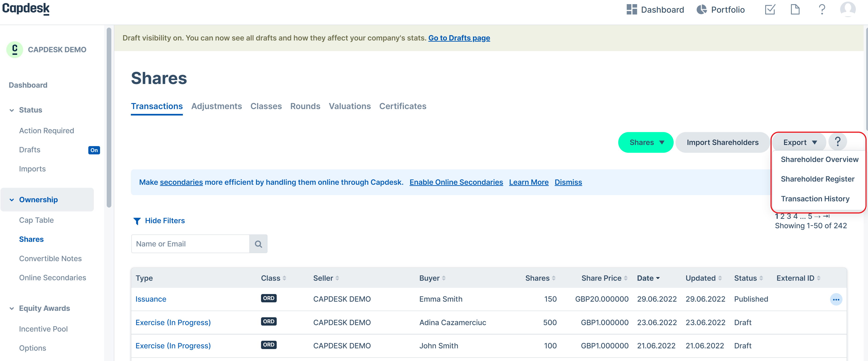
Task: Click the question mark next to Export
Action: tap(838, 142)
